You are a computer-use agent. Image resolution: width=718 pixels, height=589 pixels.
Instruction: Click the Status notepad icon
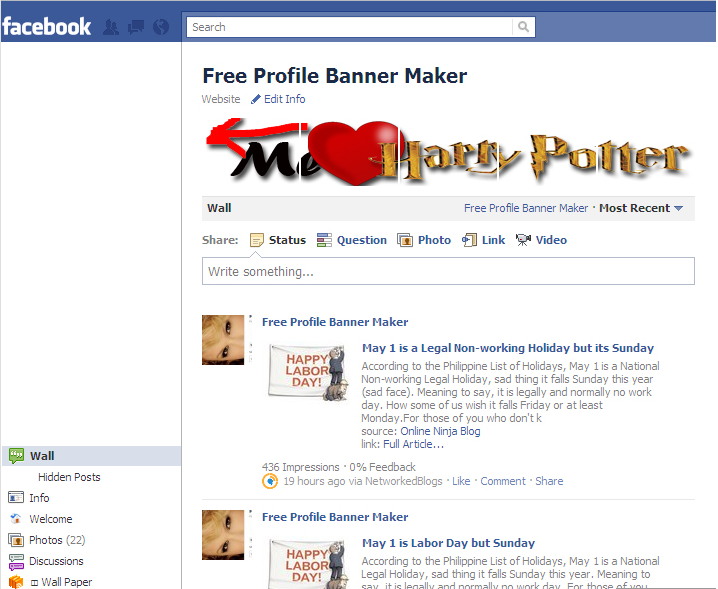256,240
